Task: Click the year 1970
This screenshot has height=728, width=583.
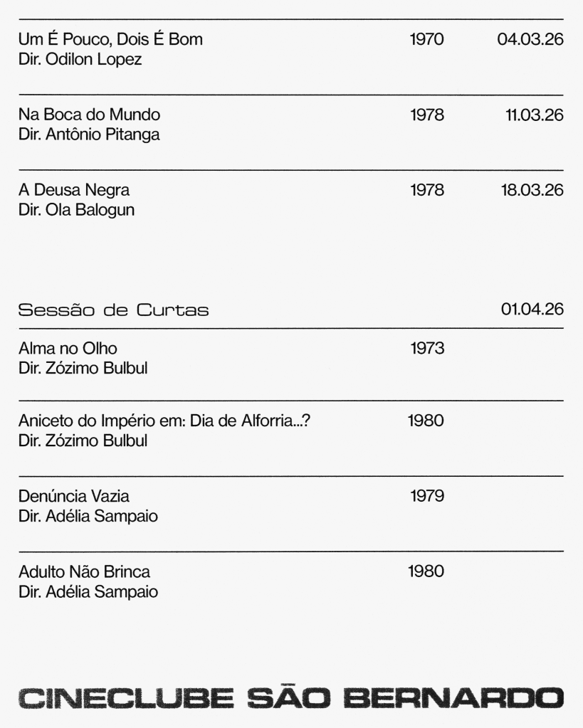Action: click(x=427, y=39)
